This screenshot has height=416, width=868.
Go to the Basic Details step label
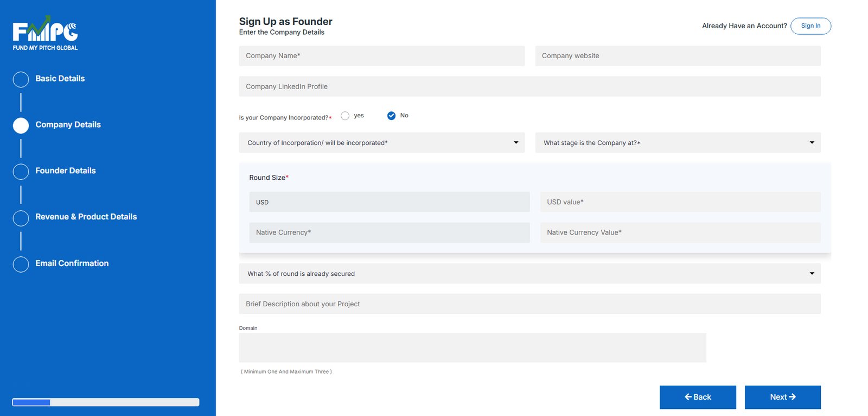click(60, 78)
